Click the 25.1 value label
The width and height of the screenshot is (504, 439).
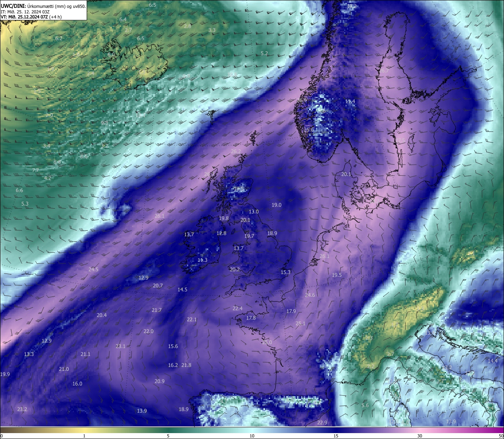(300, 323)
